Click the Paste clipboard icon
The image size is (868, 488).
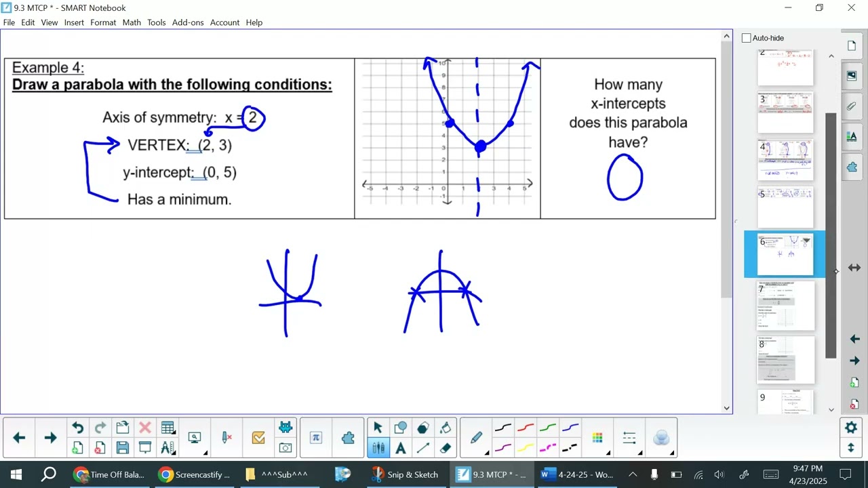coord(122,428)
